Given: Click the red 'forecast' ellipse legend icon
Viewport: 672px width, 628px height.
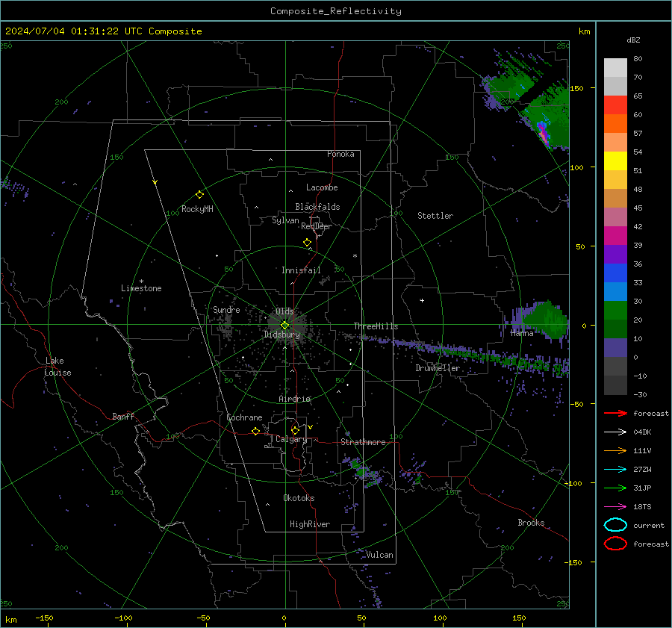Looking at the screenshot, I should [x=615, y=544].
